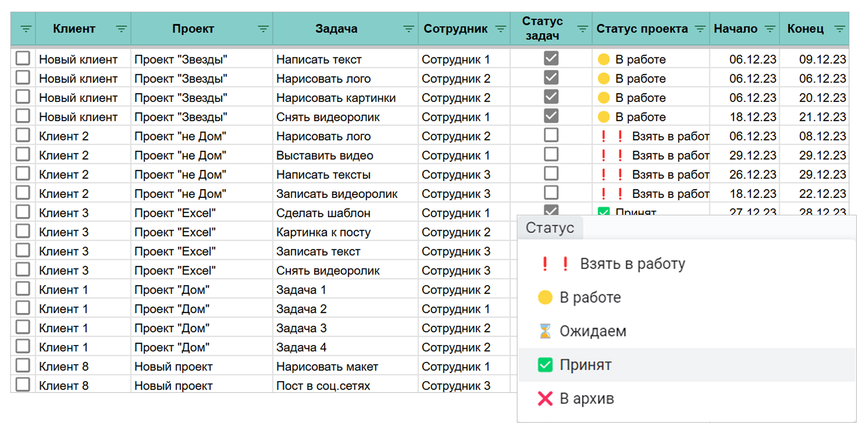This screenshot has width=868, height=434.
Task: Select Ожидаем status option
Action: tap(687, 331)
